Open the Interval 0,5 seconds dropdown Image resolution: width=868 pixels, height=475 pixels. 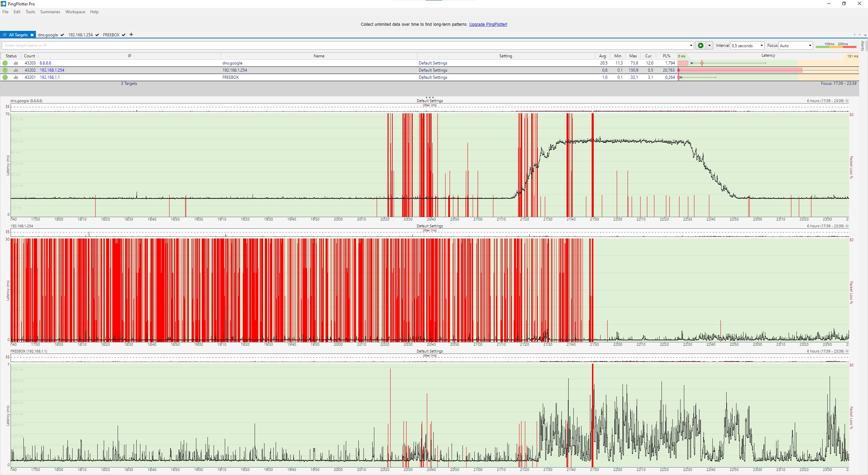(747, 45)
